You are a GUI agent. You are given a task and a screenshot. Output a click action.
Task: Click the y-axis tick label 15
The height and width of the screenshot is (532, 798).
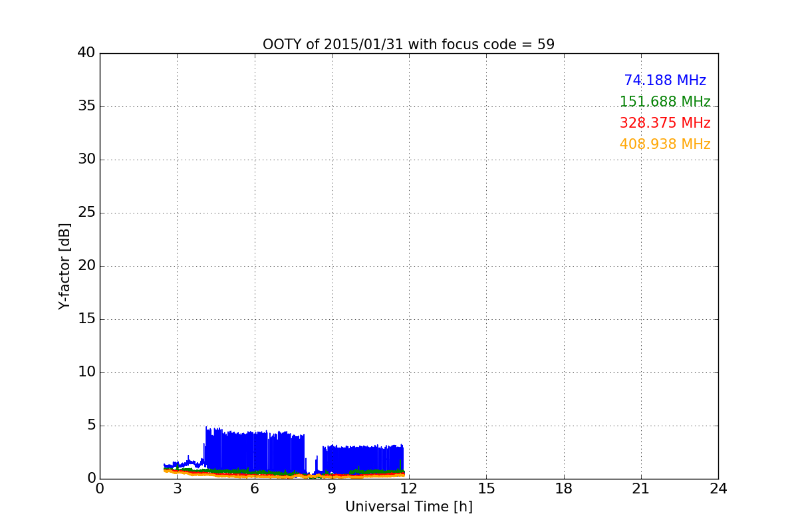click(x=86, y=319)
